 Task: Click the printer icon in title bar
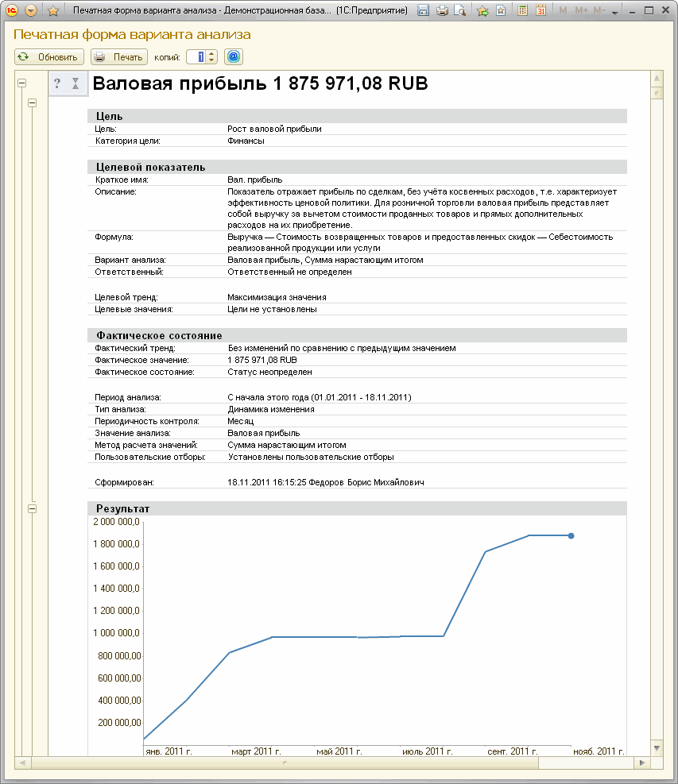(442, 11)
